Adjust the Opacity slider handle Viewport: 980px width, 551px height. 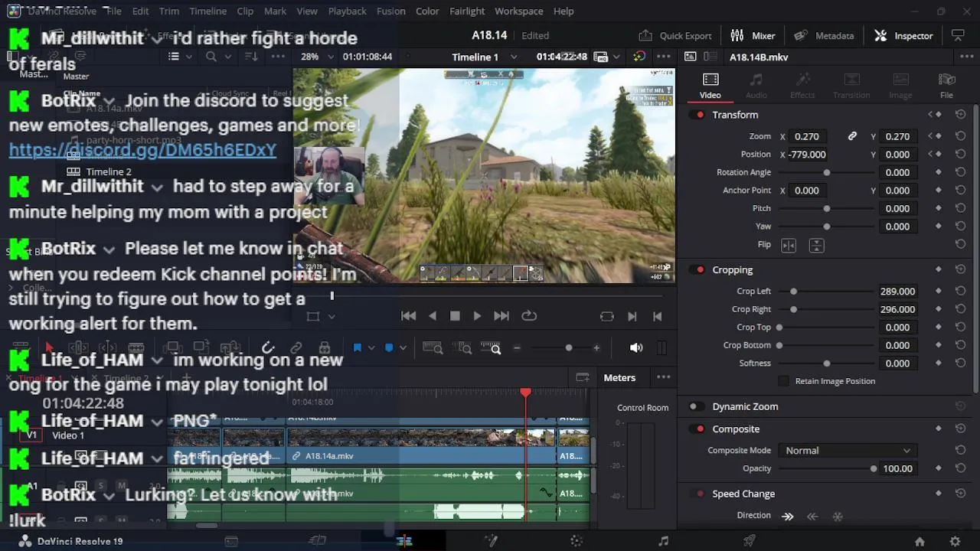tap(874, 468)
